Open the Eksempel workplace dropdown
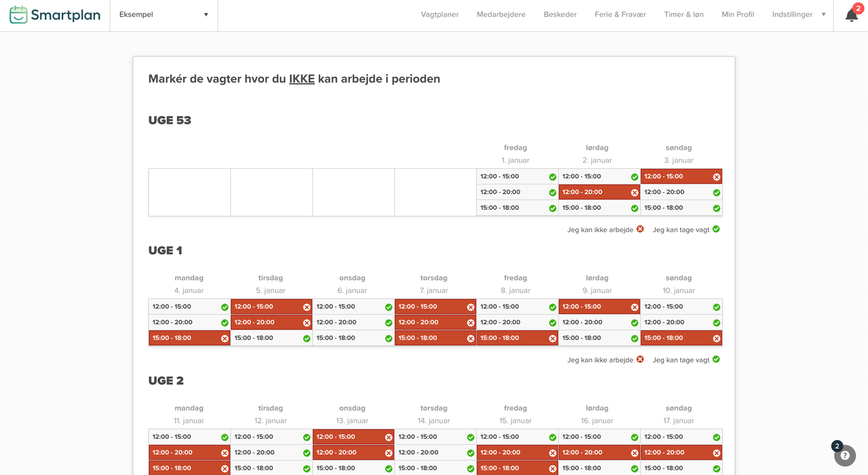Image resolution: width=868 pixels, height=475 pixels. coord(163,15)
